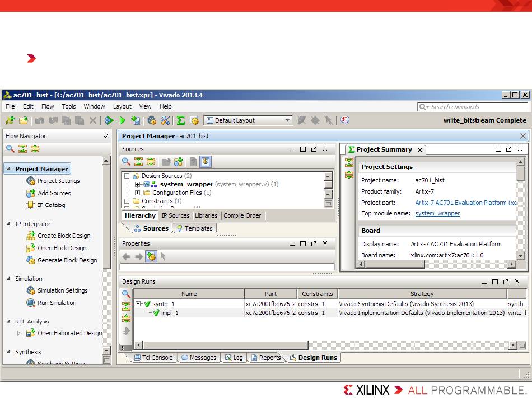Switch to the IP Sources tab
The height and width of the screenshot is (399, 532).
pos(175,215)
